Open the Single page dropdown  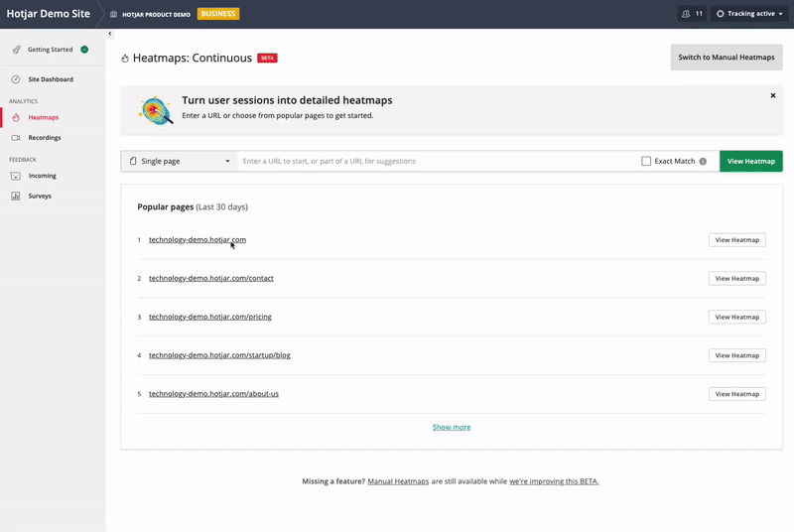180,161
